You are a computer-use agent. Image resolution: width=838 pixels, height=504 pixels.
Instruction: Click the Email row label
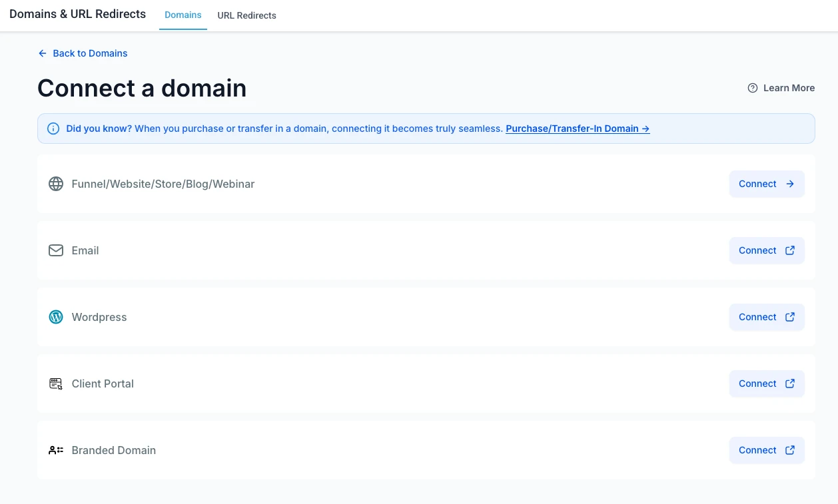(x=85, y=250)
